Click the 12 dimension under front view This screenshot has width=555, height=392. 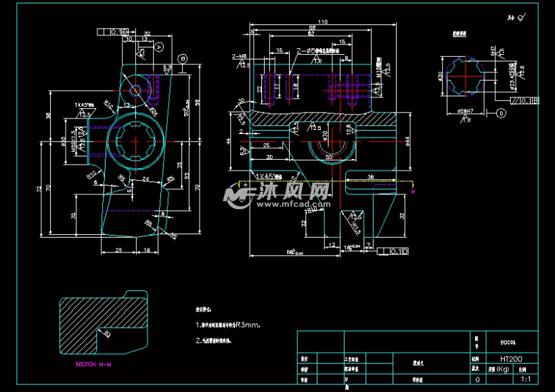(332, 244)
